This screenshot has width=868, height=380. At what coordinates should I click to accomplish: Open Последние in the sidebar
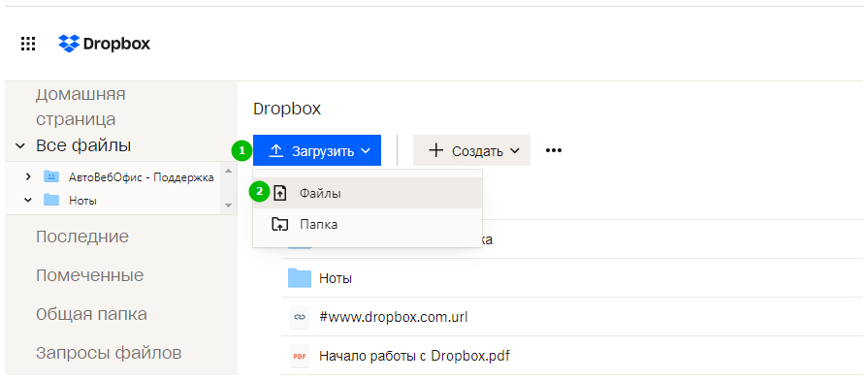82,237
